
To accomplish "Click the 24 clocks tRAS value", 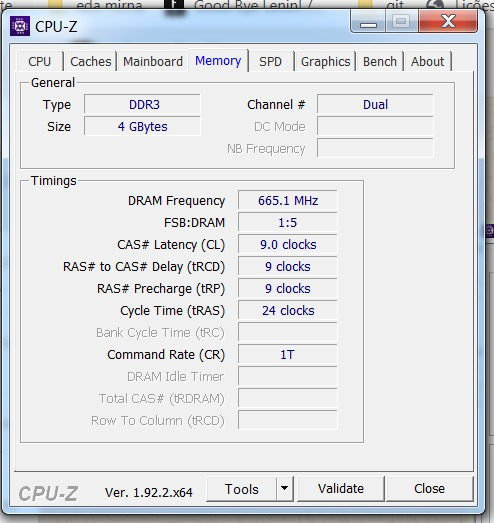I will (288, 311).
